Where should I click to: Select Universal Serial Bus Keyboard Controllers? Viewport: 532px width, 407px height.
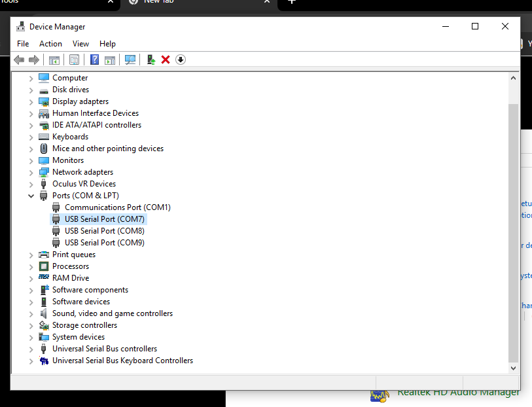pos(122,361)
